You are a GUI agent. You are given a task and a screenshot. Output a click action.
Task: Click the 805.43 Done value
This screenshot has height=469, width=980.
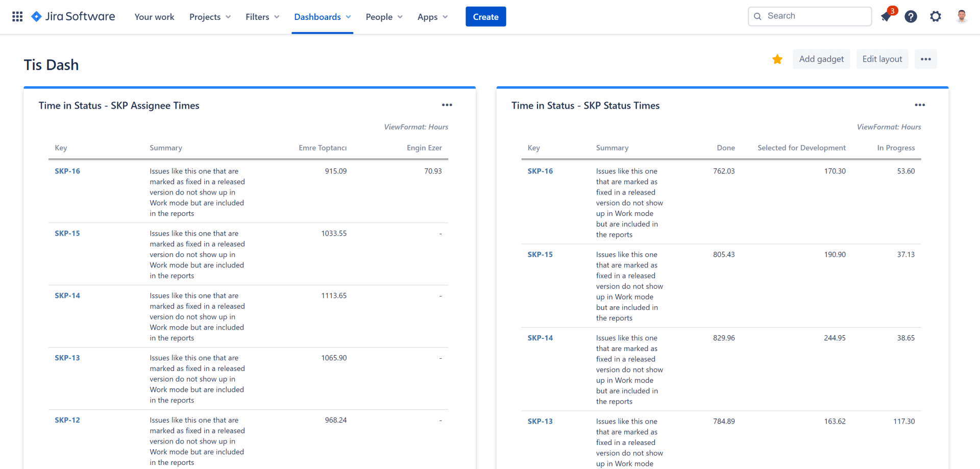[724, 255]
